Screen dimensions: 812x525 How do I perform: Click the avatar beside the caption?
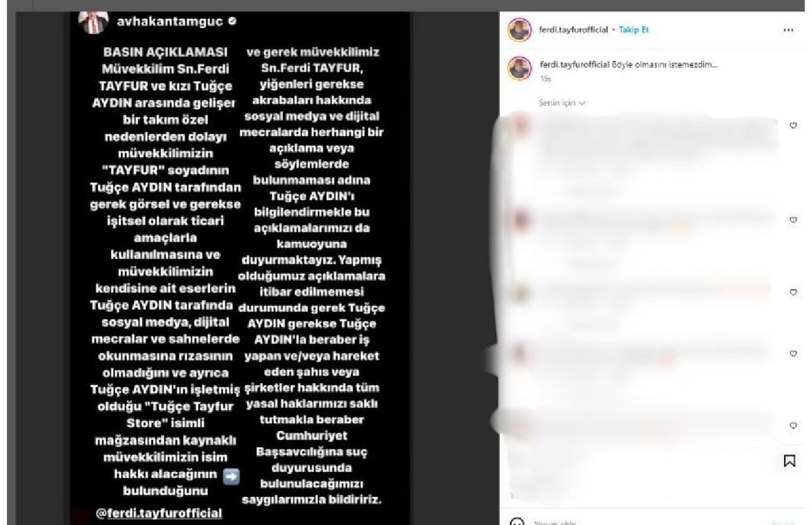click(x=520, y=68)
